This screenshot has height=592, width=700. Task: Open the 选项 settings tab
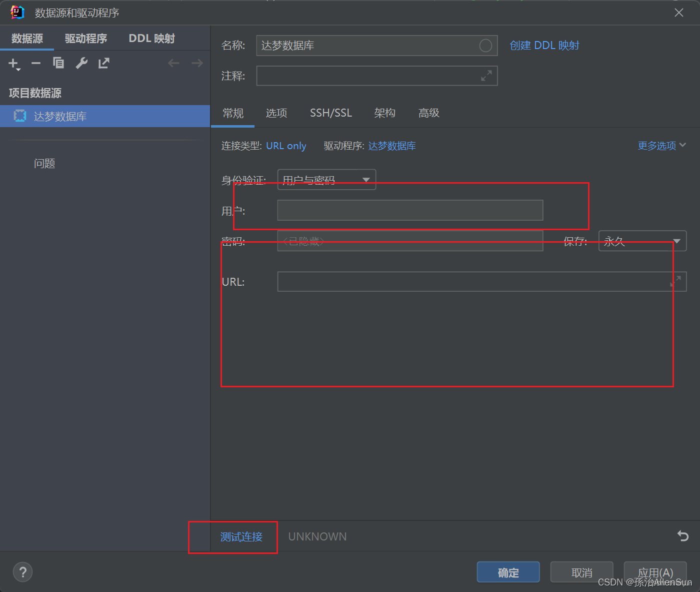(276, 113)
